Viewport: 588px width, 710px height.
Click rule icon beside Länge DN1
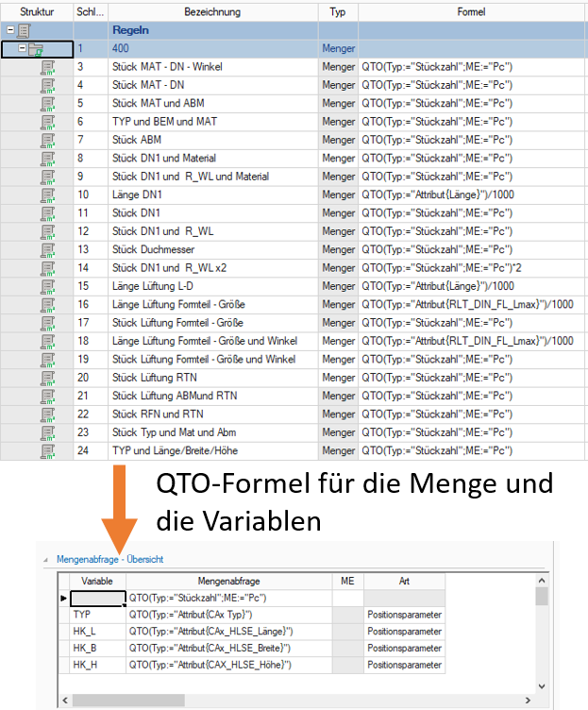point(48,194)
